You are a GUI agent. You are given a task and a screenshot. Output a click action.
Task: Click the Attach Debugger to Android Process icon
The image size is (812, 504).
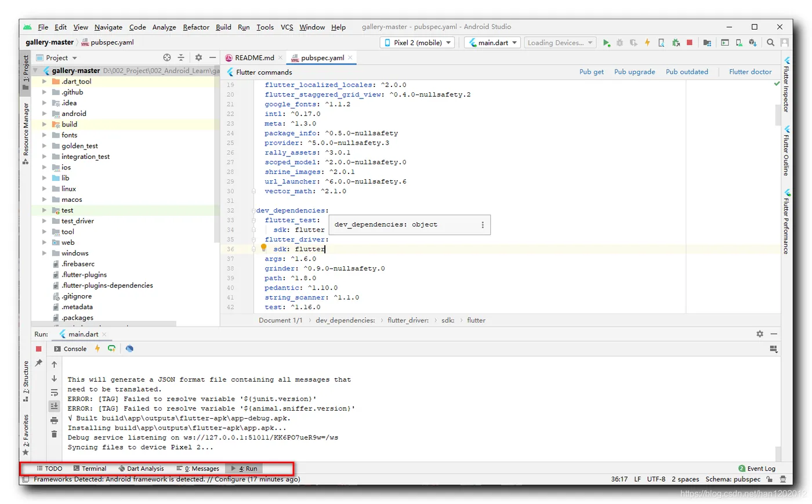(676, 42)
